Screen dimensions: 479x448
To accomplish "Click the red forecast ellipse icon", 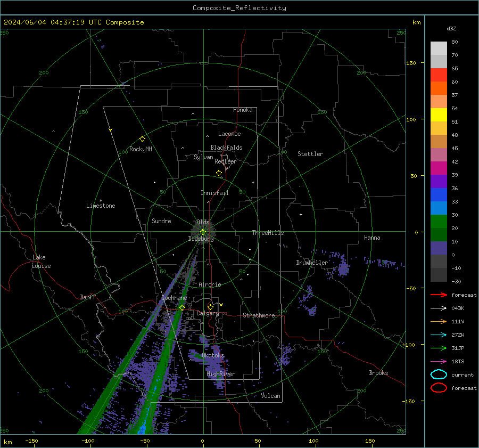I will tap(439, 388).
